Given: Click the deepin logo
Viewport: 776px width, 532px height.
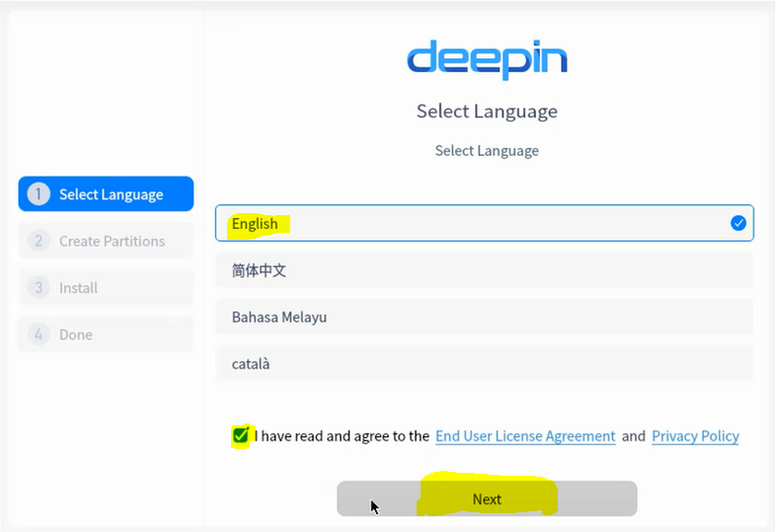Looking at the screenshot, I should (x=487, y=59).
